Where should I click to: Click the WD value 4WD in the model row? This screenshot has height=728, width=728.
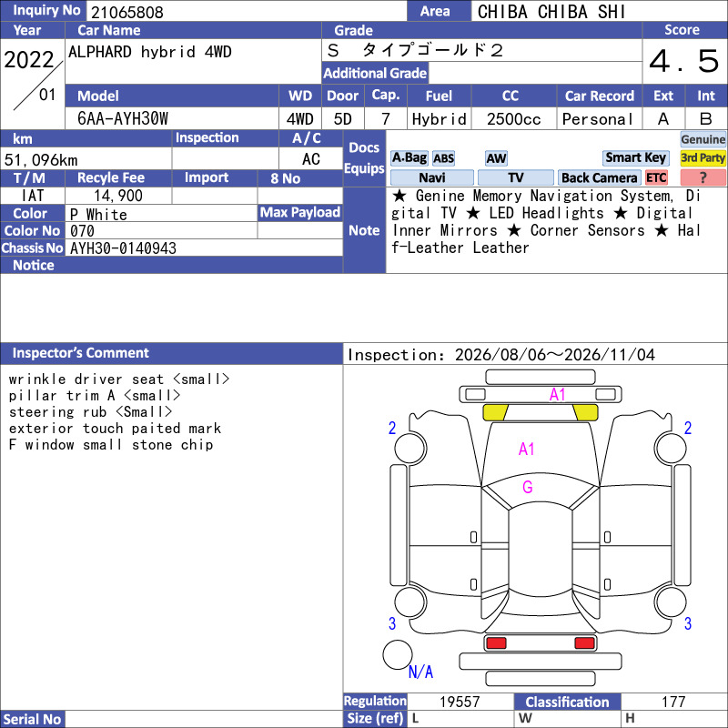pos(299,119)
